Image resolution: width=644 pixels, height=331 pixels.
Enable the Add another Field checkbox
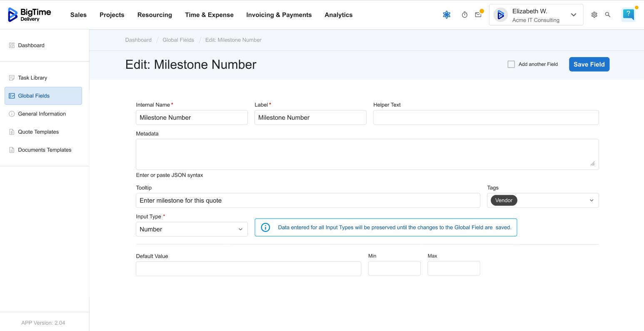[511, 64]
